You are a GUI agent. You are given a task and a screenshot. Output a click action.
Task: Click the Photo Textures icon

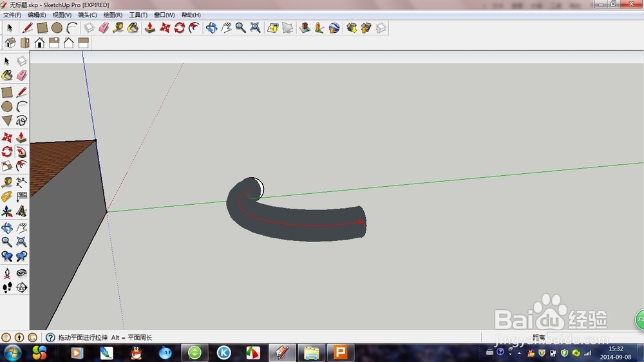tap(319, 28)
